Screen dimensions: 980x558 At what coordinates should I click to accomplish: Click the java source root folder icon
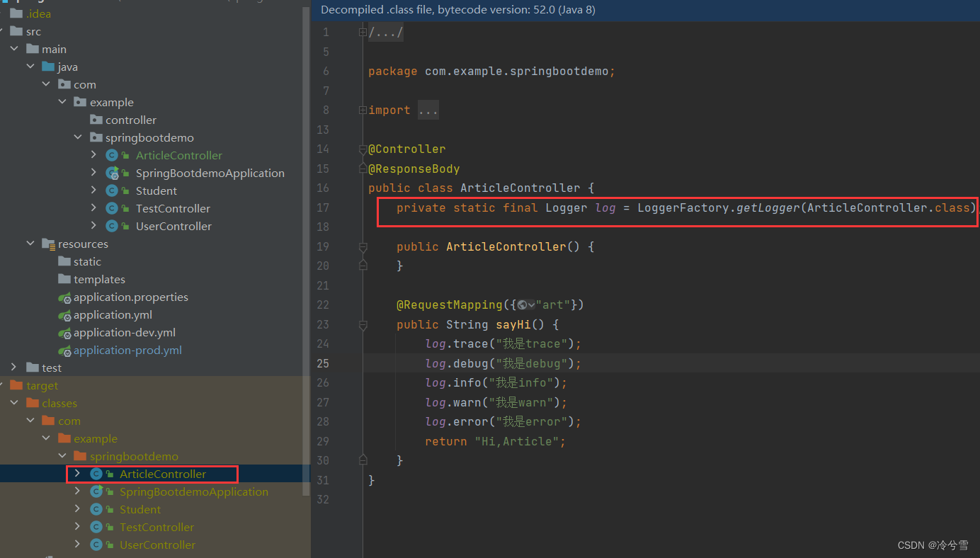click(48, 67)
